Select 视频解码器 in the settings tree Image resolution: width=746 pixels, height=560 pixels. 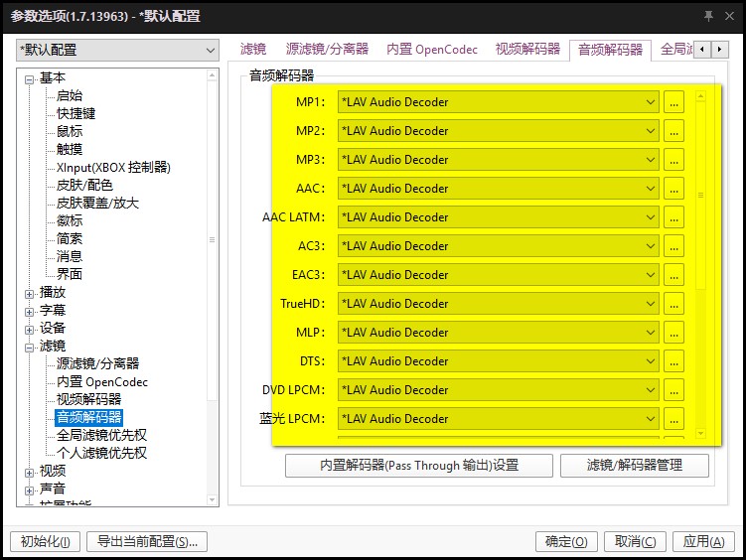[88, 399]
